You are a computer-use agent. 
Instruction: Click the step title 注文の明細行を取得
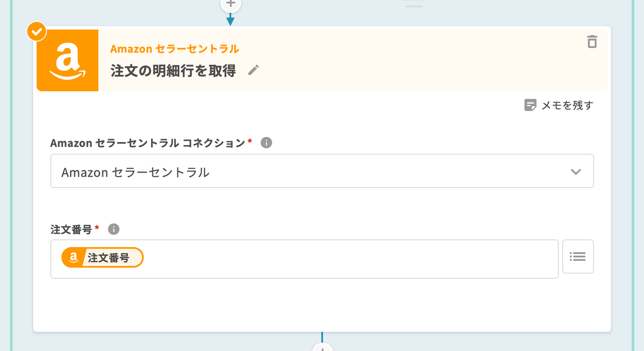[x=173, y=71]
